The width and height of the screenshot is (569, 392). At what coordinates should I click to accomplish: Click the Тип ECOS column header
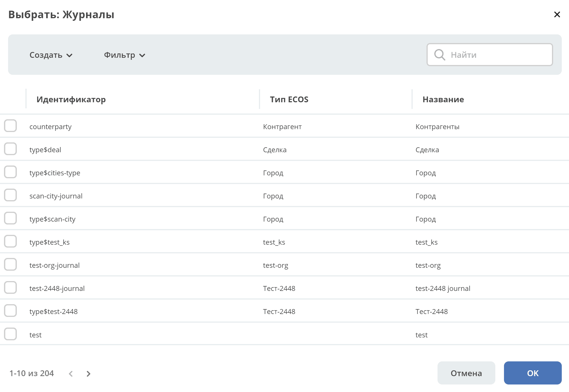click(x=289, y=99)
